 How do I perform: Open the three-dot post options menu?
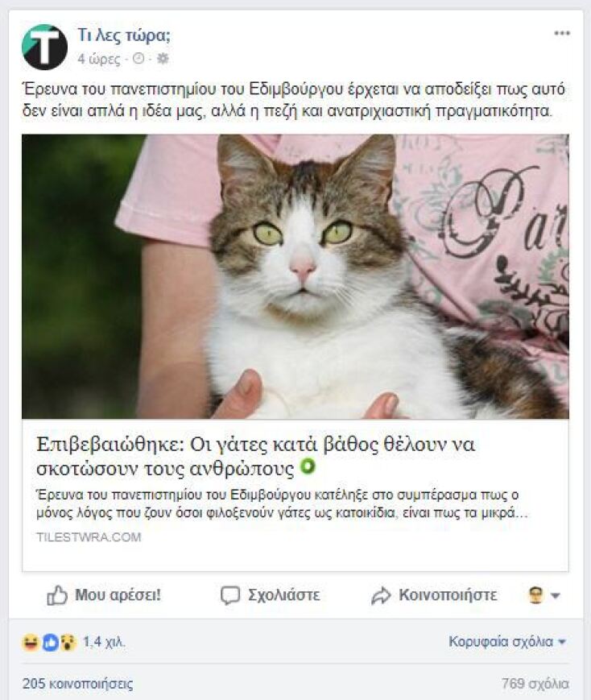pyautogui.click(x=562, y=33)
